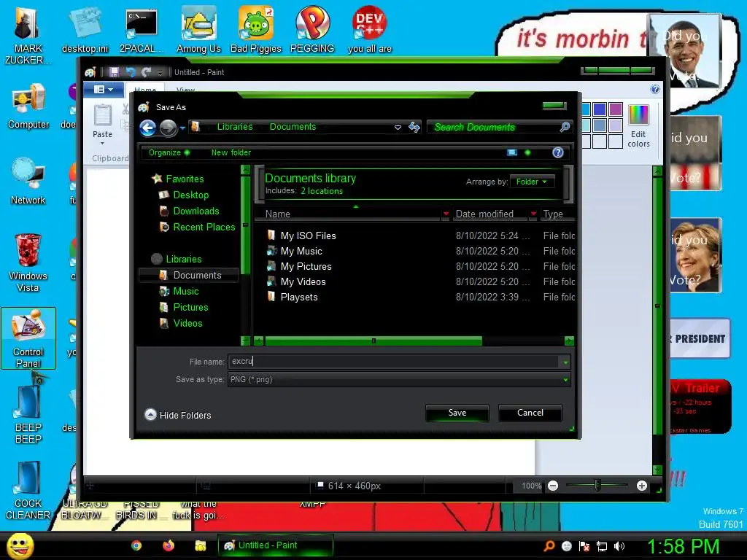Open the Windows Vista recycle bin icon
The height and width of the screenshot is (560, 747).
point(28,262)
